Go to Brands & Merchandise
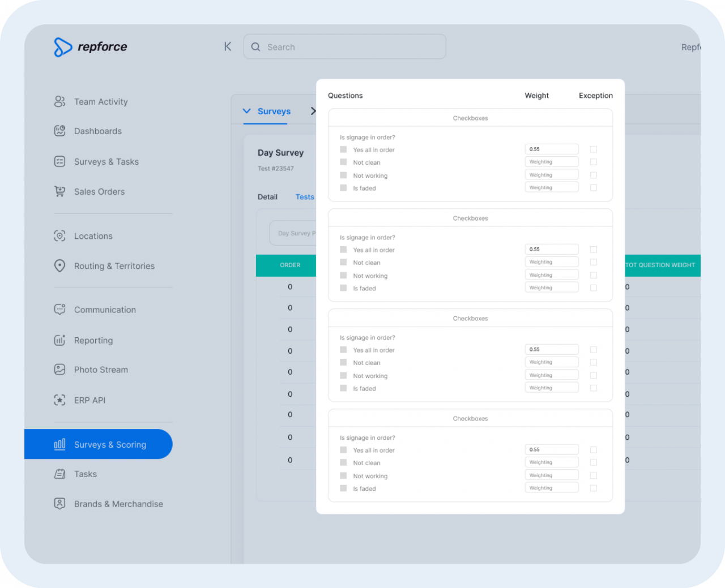 tap(118, 504)
